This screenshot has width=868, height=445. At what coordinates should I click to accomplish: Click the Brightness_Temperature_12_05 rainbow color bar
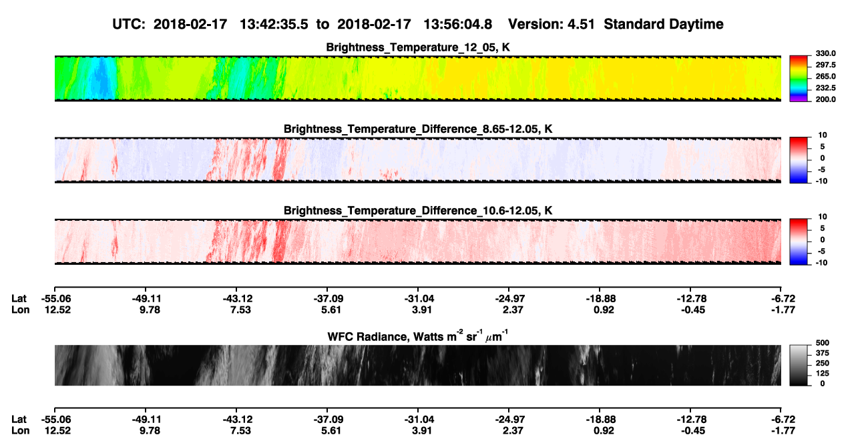(800, 79)
